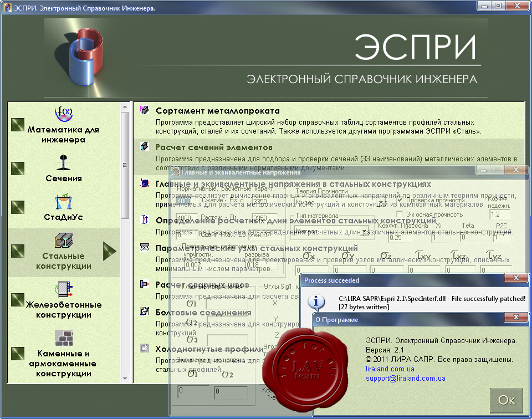Open the Тип материала dropdown
532x419 pixels.
point(365,232)
